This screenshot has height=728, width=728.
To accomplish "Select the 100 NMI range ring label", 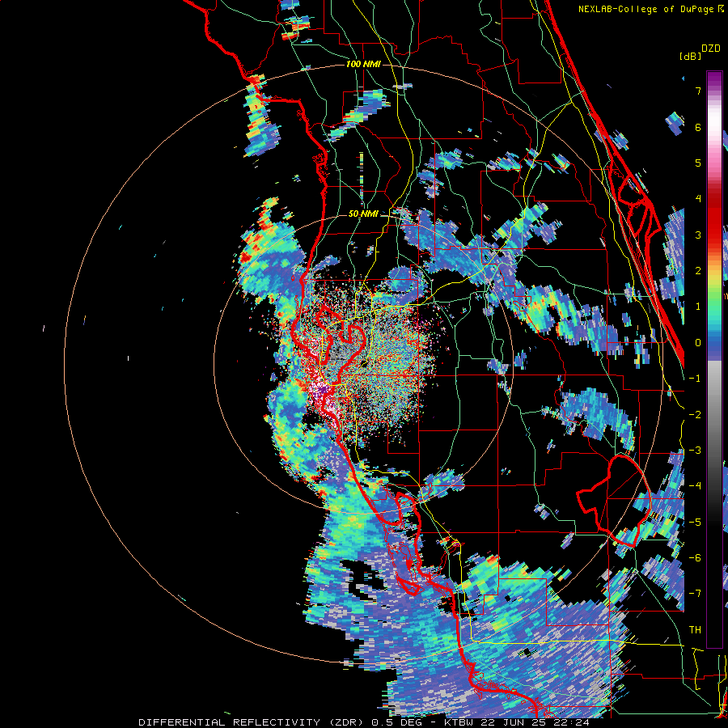I will coord(363,64).
